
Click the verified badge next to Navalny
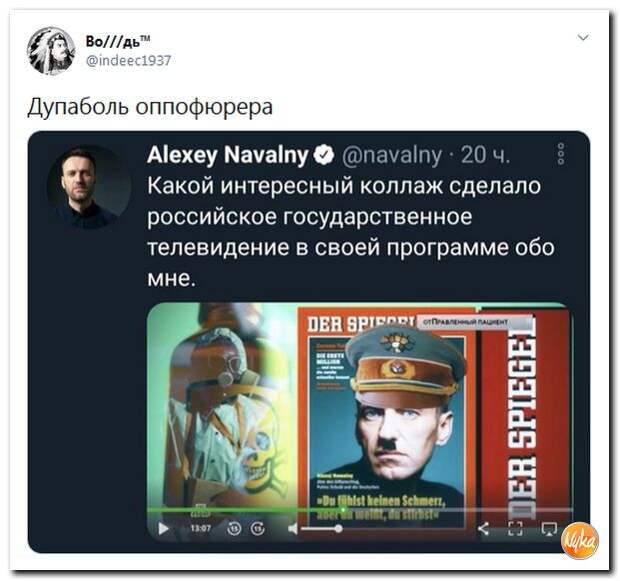coord(324,155)
